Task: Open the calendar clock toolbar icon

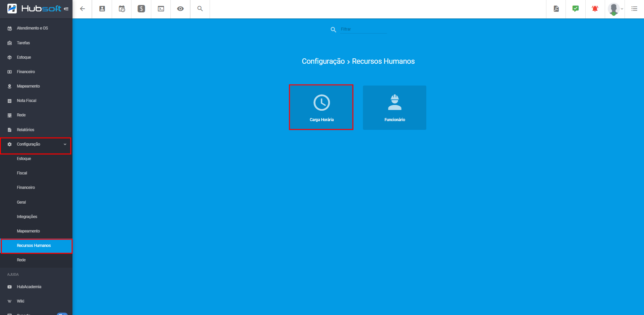Action: pos(122,9)
